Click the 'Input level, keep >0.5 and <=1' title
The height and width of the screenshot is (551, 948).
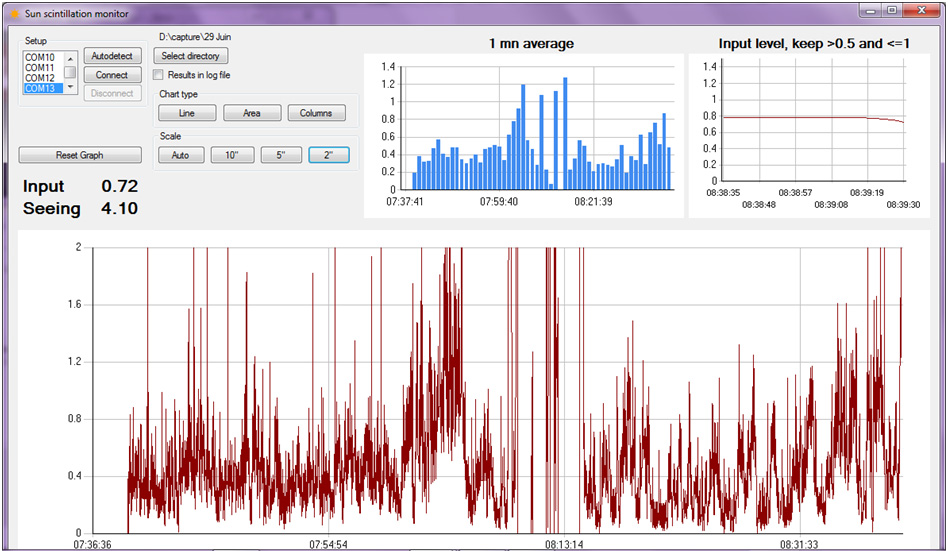tap(814, 44)
